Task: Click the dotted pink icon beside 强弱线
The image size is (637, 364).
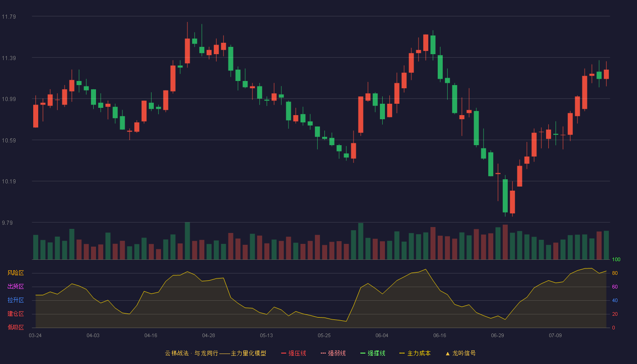Action: pos(324,353)
